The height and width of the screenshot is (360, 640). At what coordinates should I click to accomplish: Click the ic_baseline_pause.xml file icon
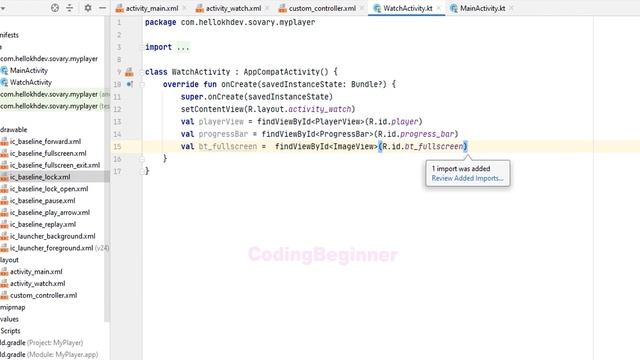pyautogui.click(x=4, y=201)
